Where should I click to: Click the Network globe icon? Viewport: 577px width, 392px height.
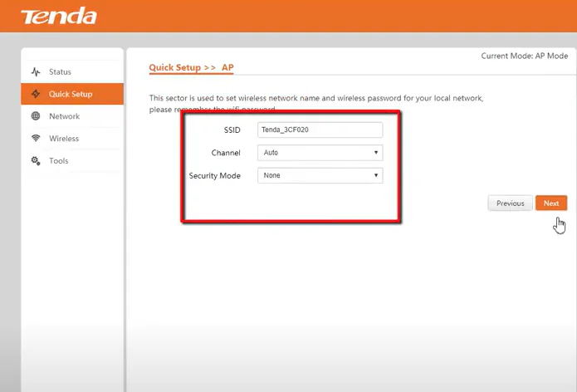[x=36, y=116]
